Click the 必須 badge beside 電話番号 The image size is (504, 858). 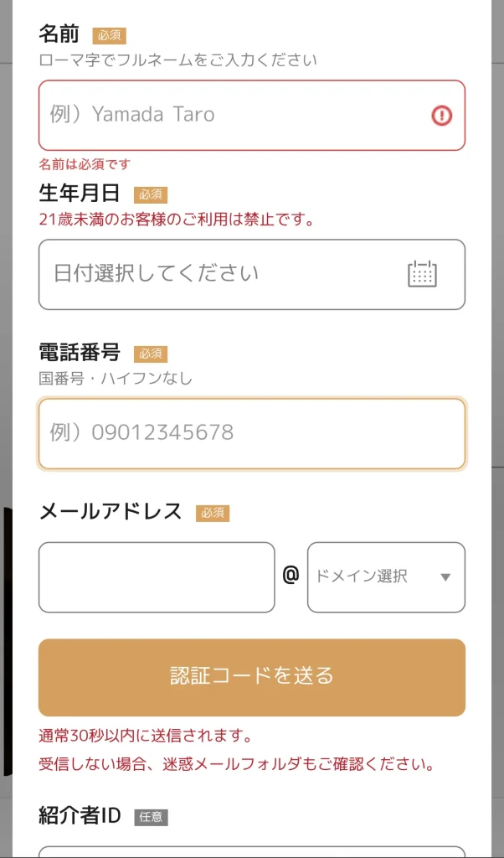click(151, 354)
